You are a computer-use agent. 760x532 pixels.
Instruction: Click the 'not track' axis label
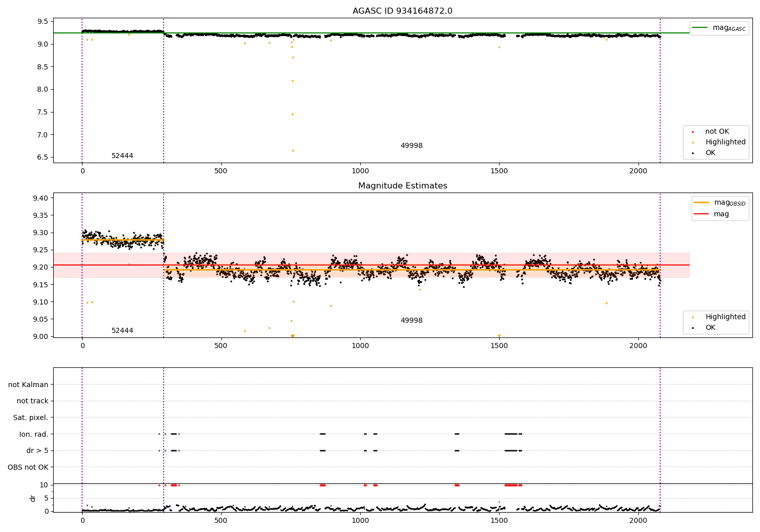click(x=32, y=401)
